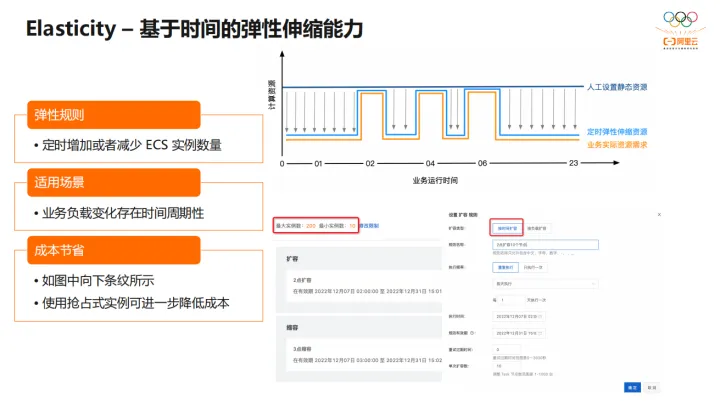Screen dimensions: 720x401
Task: Click the '扩容' section header
Action: [x=292, y=259]
